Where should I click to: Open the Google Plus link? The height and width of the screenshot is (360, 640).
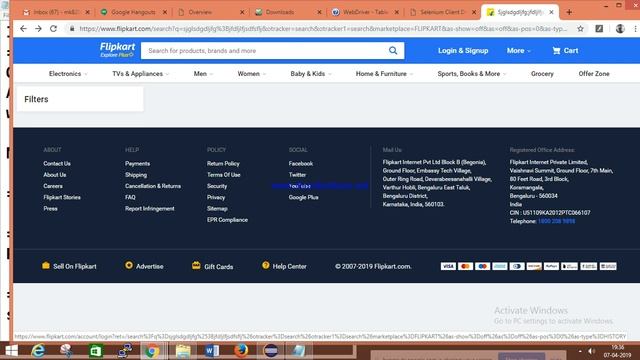click(x=303, y=197)
